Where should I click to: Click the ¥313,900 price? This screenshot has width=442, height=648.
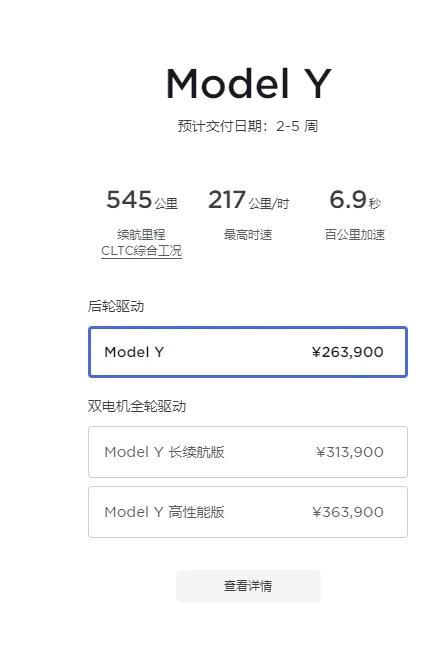point(349,452)
